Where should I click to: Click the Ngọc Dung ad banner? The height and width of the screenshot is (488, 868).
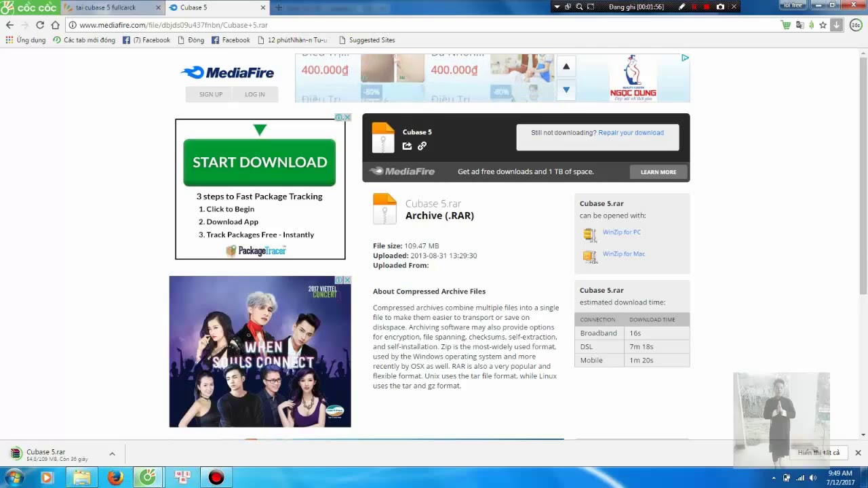tap(633, 78)
